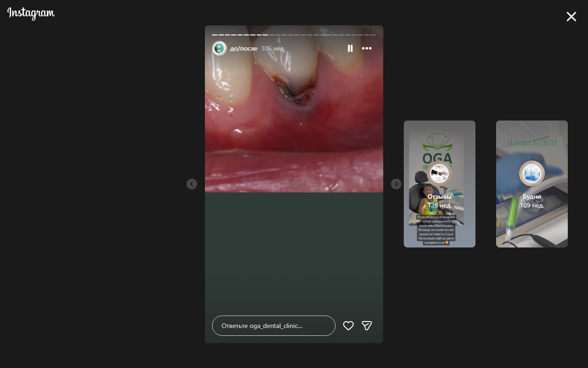Select the "Отзывы" highlight label

[x=440, y=197]
